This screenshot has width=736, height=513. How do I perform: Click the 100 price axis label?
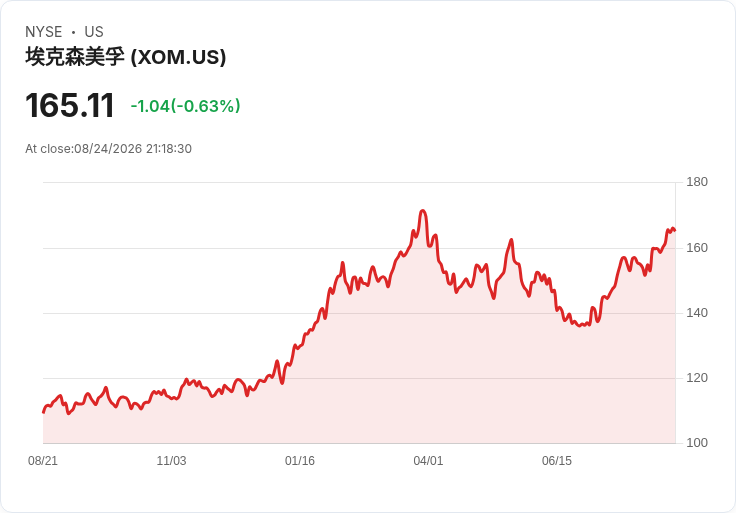coord(697,443)
